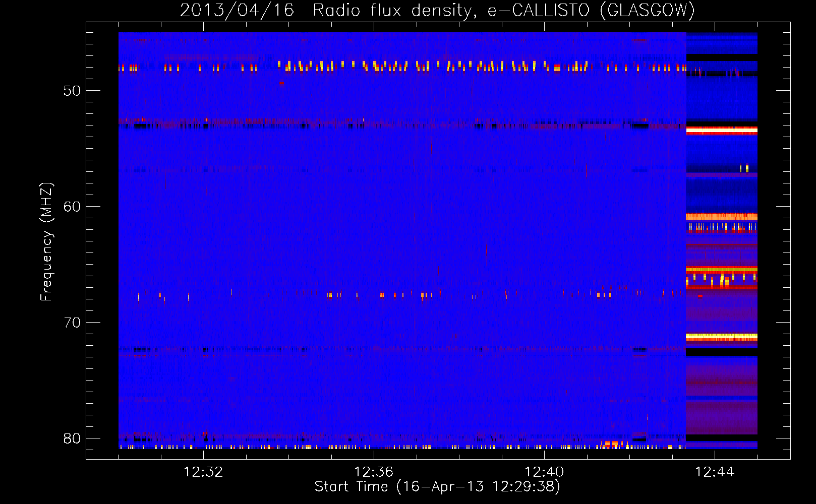This screenshot has height=504, width=816.
Task: Click the time tick label "12:32"
Action: 203,472
